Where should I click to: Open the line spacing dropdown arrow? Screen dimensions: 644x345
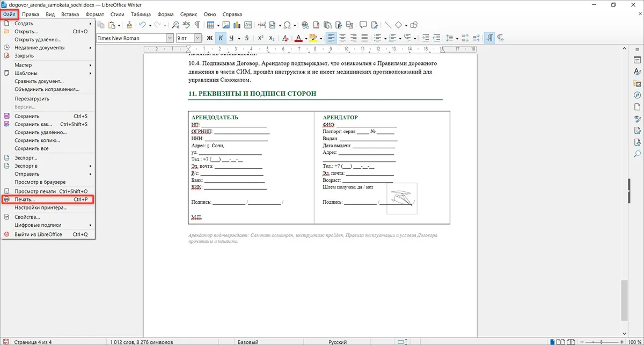tap(457, 38)
